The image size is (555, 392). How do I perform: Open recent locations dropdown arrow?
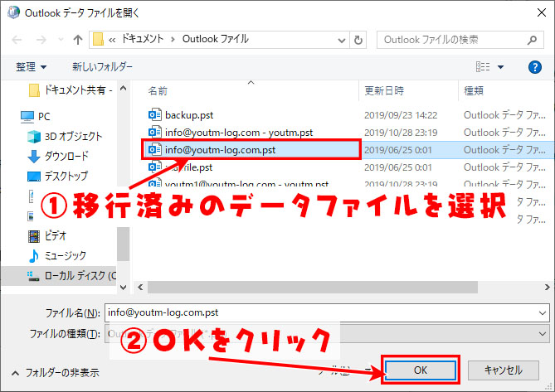(61, 40)
